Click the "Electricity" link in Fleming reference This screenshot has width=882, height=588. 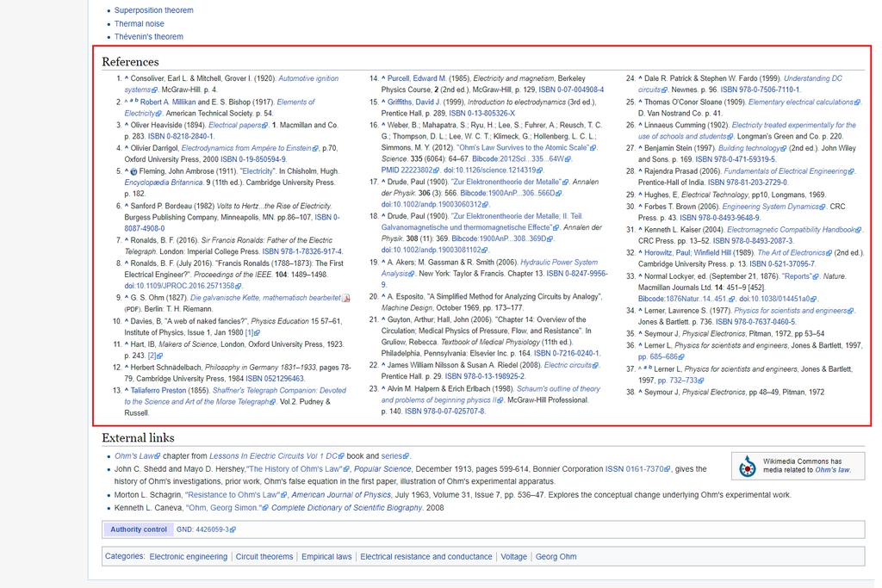point(258,171)
